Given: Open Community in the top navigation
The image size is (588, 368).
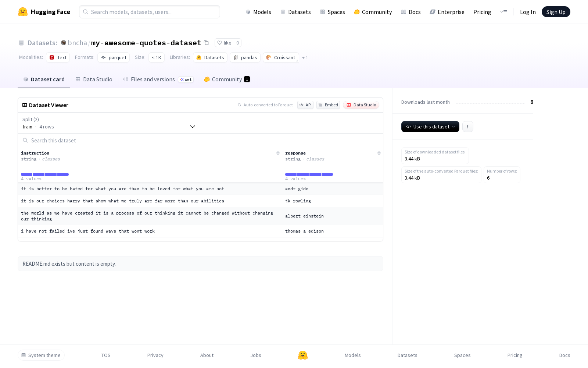Looking at the screenshot, I should 373,12.
